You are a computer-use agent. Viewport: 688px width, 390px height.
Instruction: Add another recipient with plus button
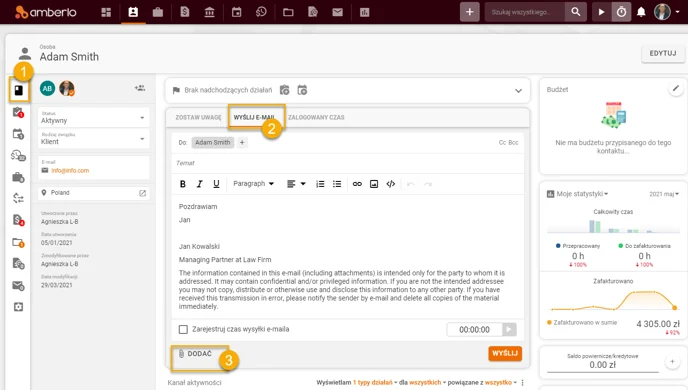pos(242,143)
